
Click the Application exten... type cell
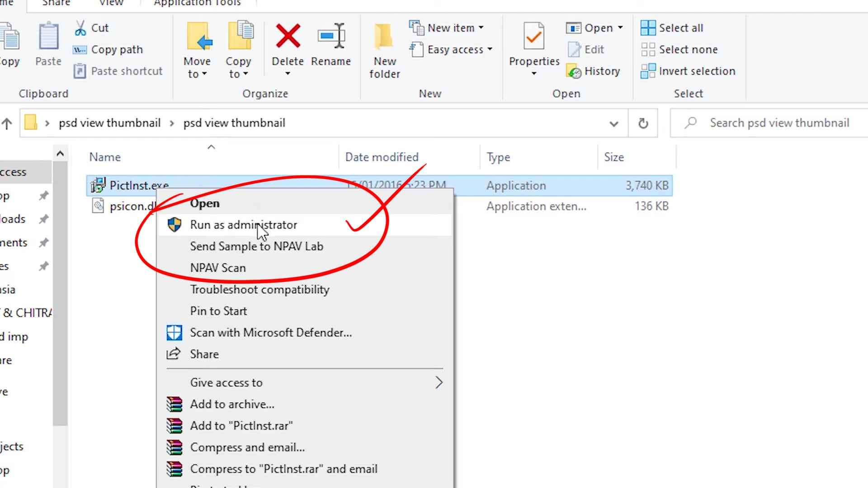[536, 206]
